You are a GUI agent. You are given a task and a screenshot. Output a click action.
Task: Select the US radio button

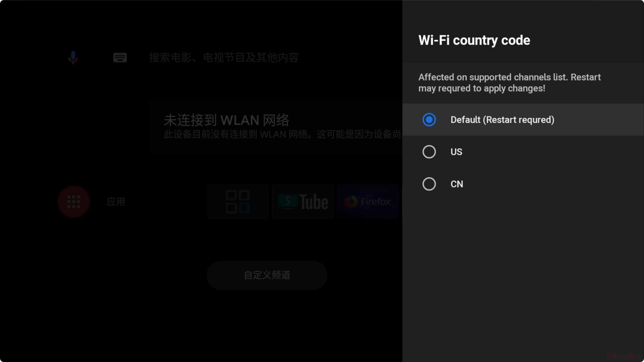(x=429, y=152)
